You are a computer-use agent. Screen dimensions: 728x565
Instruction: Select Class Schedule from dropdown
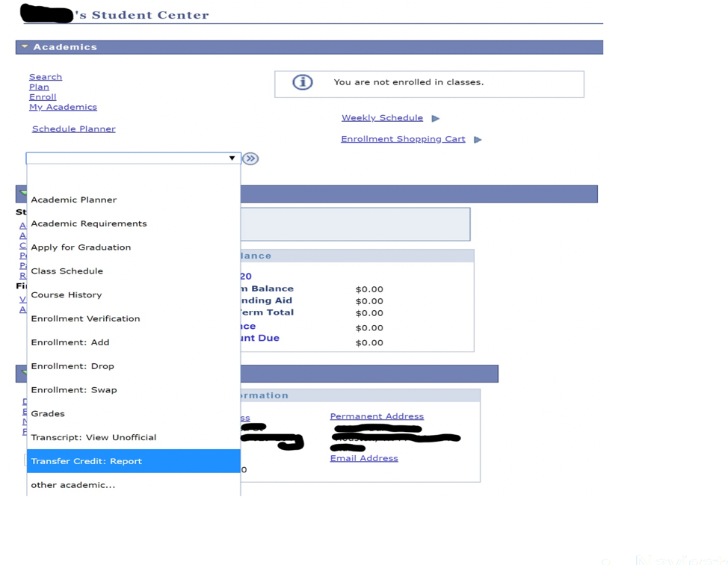pyautogui.click(x=67, y=271)
